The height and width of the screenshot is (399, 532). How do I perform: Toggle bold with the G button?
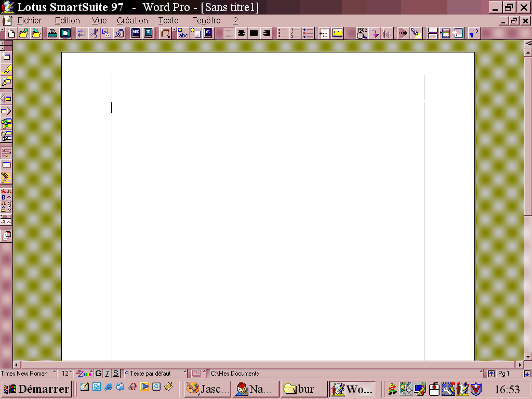click(98, 374)
